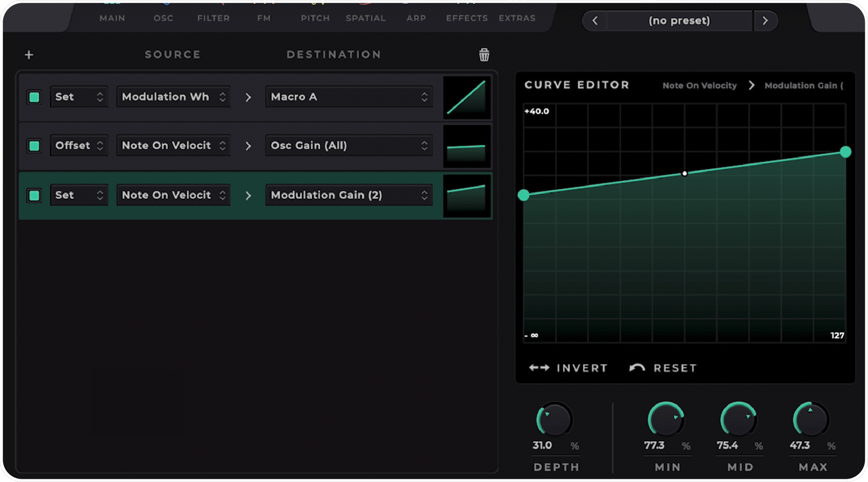The image size is (868, 482).
Task: Open the Set mode dropdown in the first row
Action: click(x=79, y=96)
